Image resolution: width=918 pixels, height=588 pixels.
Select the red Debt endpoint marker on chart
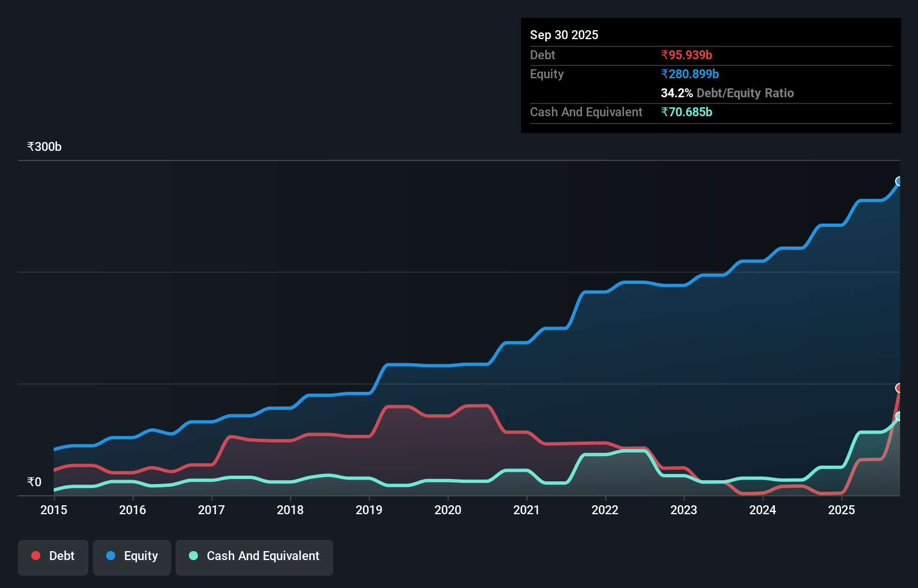point(899,387)
